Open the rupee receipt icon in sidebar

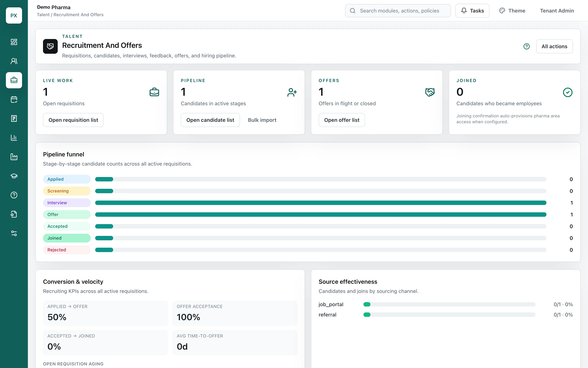pyautogui.click(x=14, y=118)
